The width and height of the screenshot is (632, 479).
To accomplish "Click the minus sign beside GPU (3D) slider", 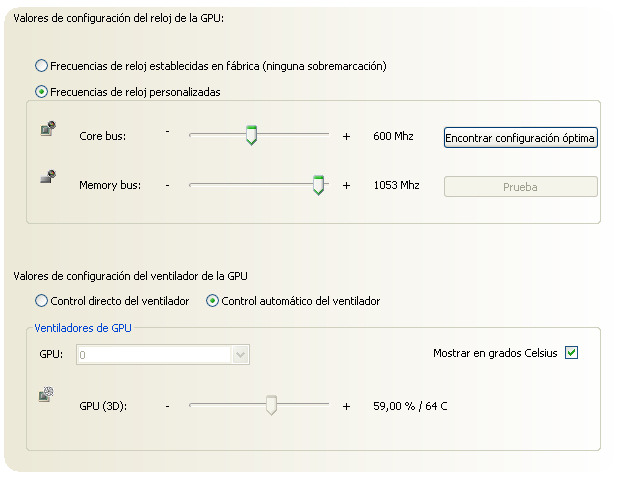I will pyautogui.click(x=167, y=405).
